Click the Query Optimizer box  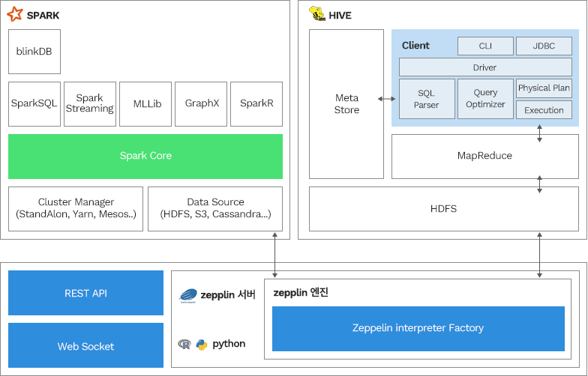point(486,99)
